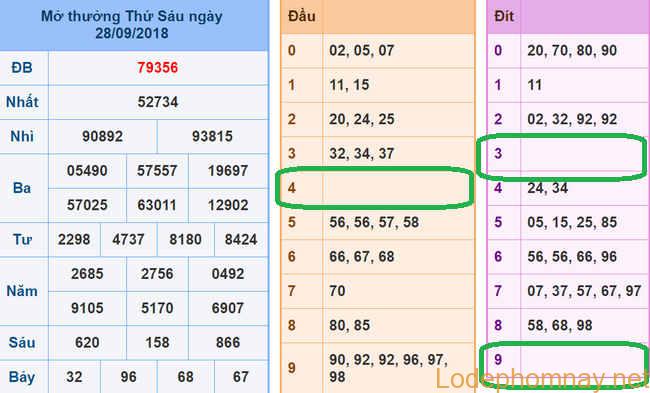
Task: Click the Đít values '05, 15, 25, 85'
Action: [x=572, y=223]
